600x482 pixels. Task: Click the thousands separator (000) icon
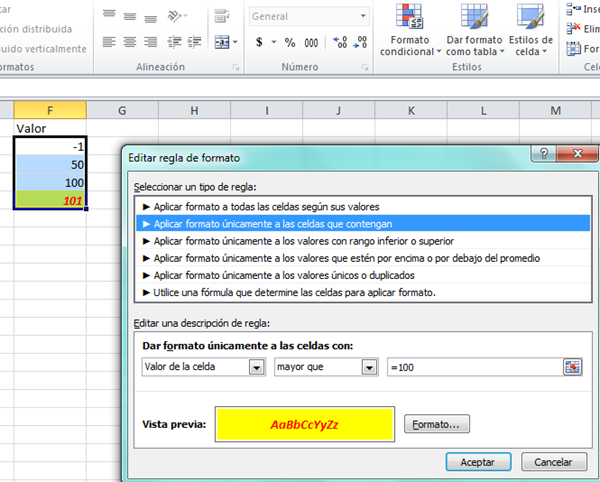pos(311,42)
